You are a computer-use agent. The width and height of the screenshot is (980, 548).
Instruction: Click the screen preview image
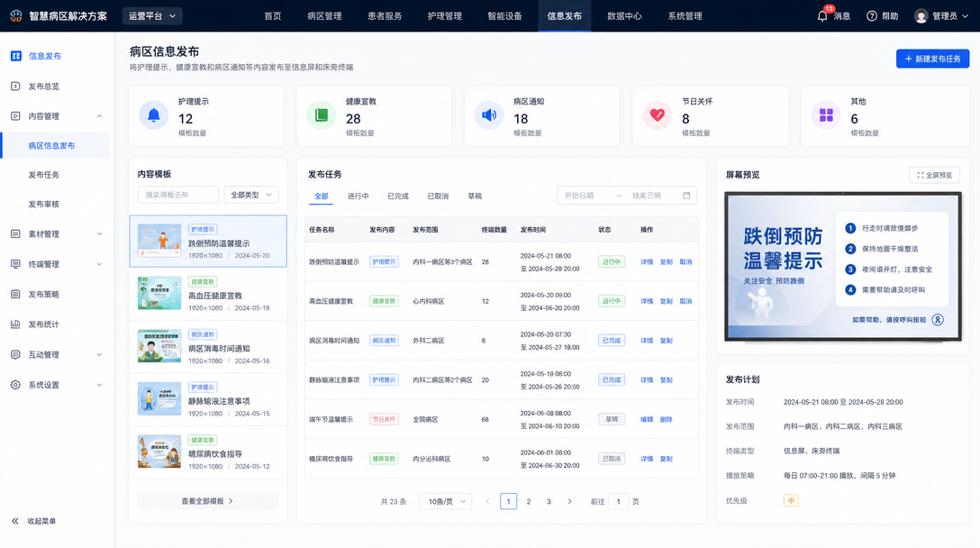pos(842,267)
